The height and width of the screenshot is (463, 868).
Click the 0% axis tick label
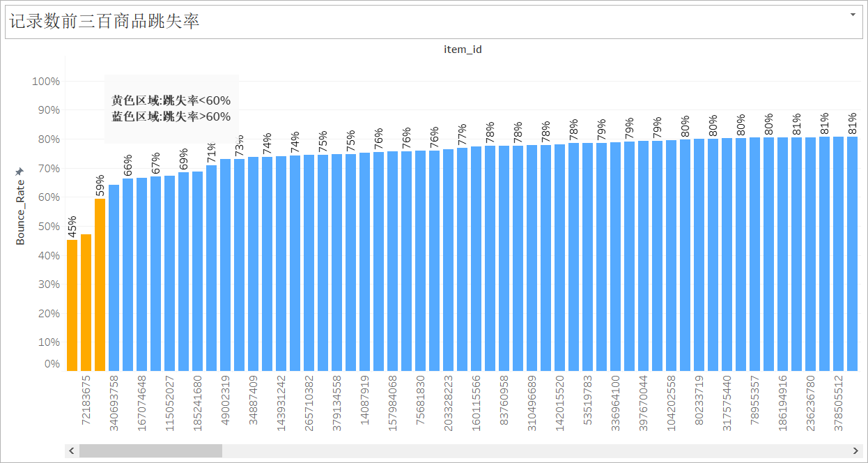[52, 364]
